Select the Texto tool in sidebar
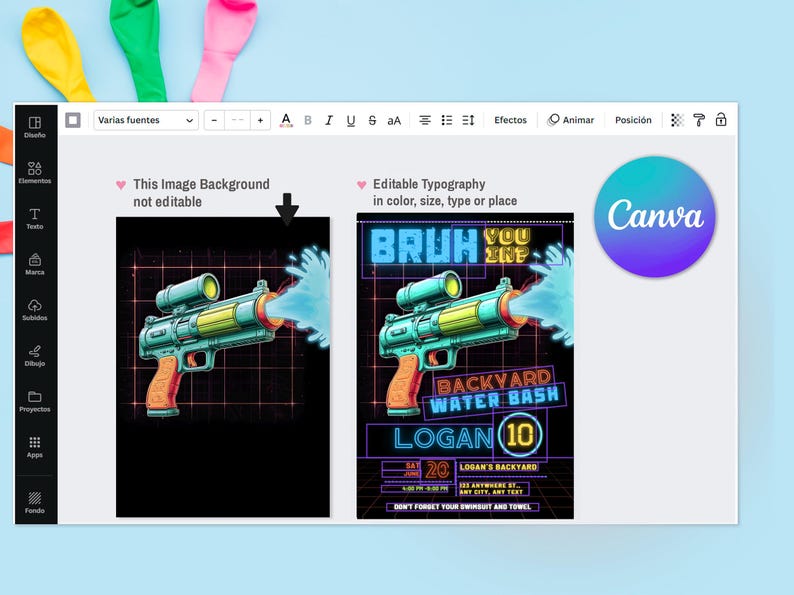The height and width of the screenshot is (595, 794). coord(34,218)
